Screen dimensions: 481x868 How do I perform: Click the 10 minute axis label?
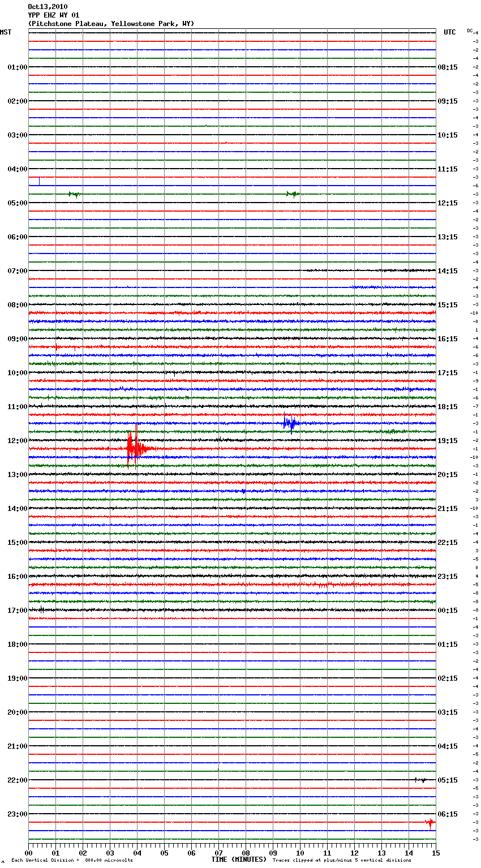pyautogui.click(x=300, y=853)
